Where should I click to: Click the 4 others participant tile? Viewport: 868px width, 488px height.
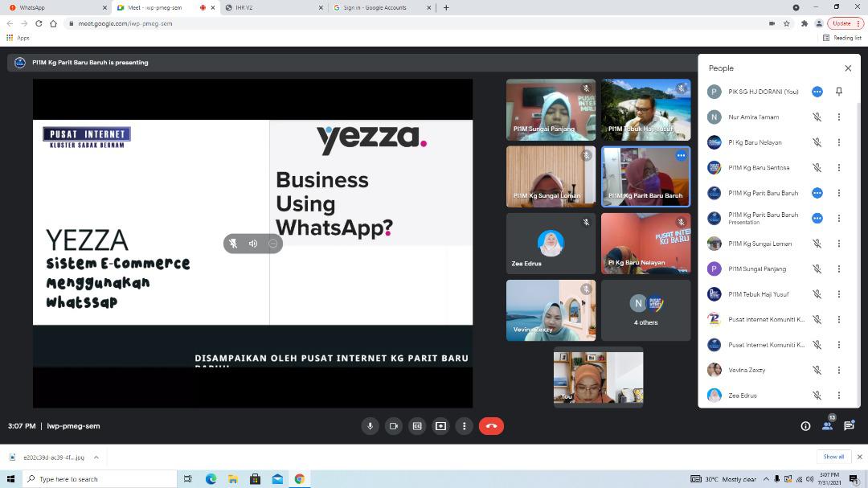[645, 310]
